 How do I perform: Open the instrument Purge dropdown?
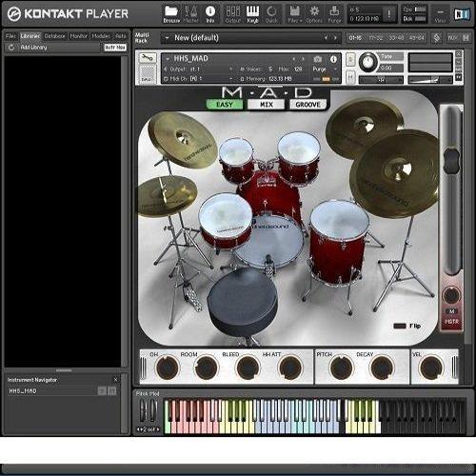pos(324,69)
